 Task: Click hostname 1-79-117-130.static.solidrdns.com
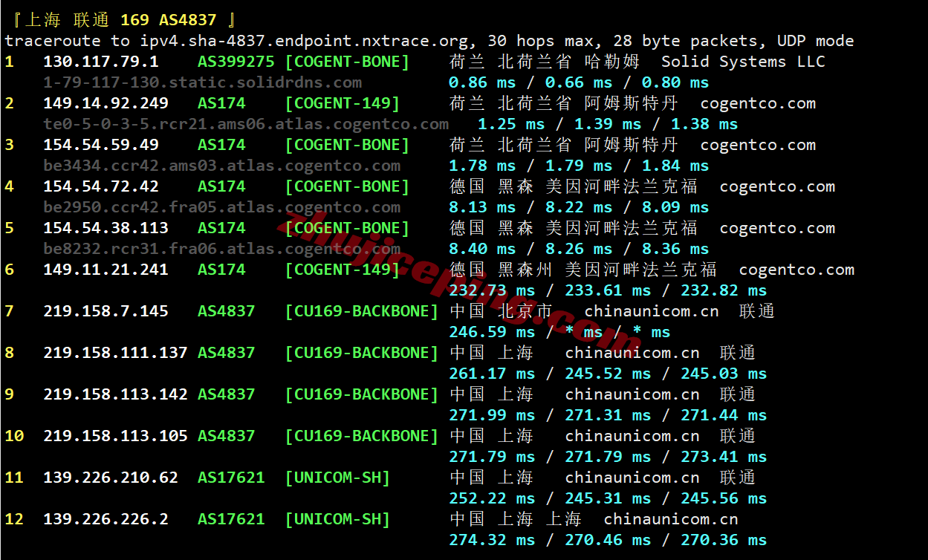pyautogui.click(x=202, y=82)
